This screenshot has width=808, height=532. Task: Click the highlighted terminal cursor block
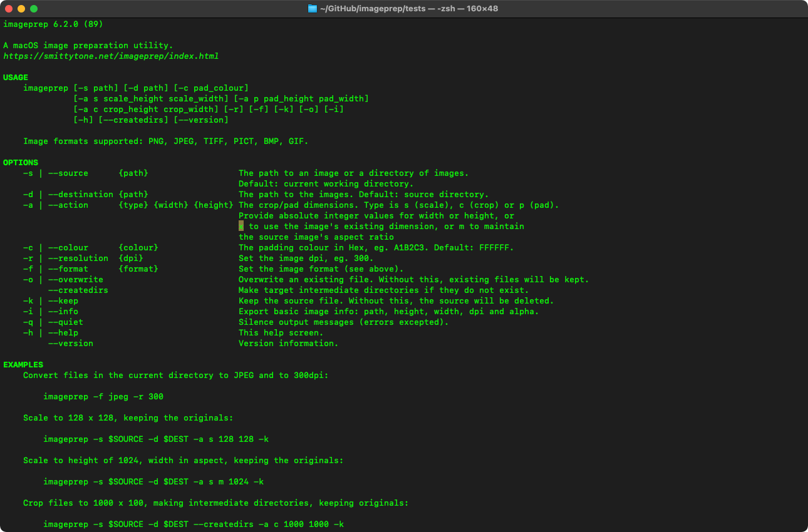(241, 226)
